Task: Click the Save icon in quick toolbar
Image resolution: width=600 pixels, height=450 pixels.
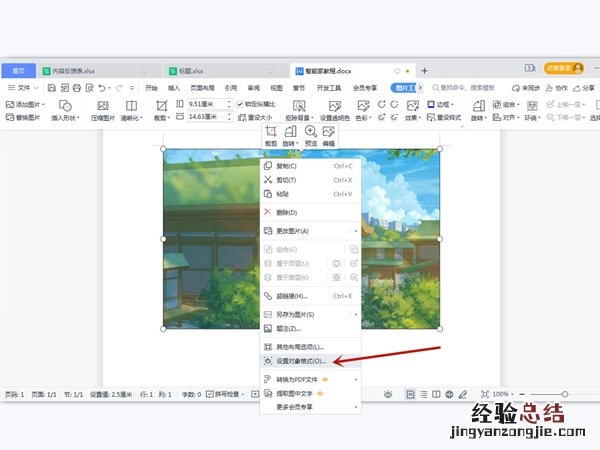Action: point(52,88)
